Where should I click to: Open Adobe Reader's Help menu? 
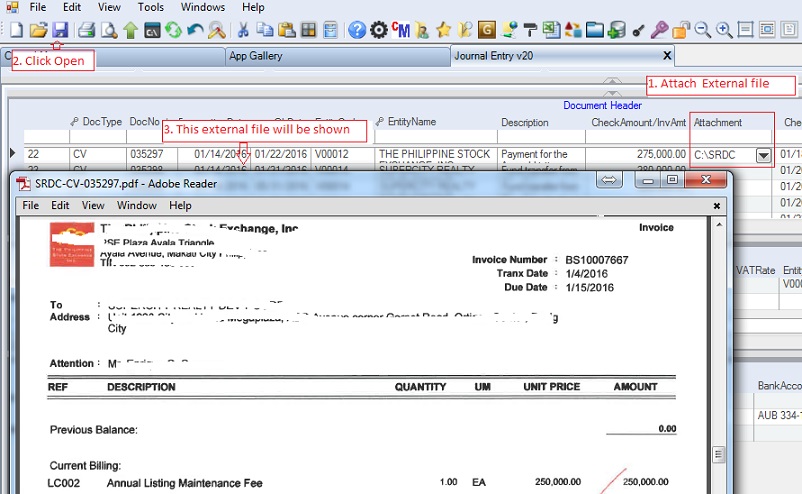click(180, 205)
